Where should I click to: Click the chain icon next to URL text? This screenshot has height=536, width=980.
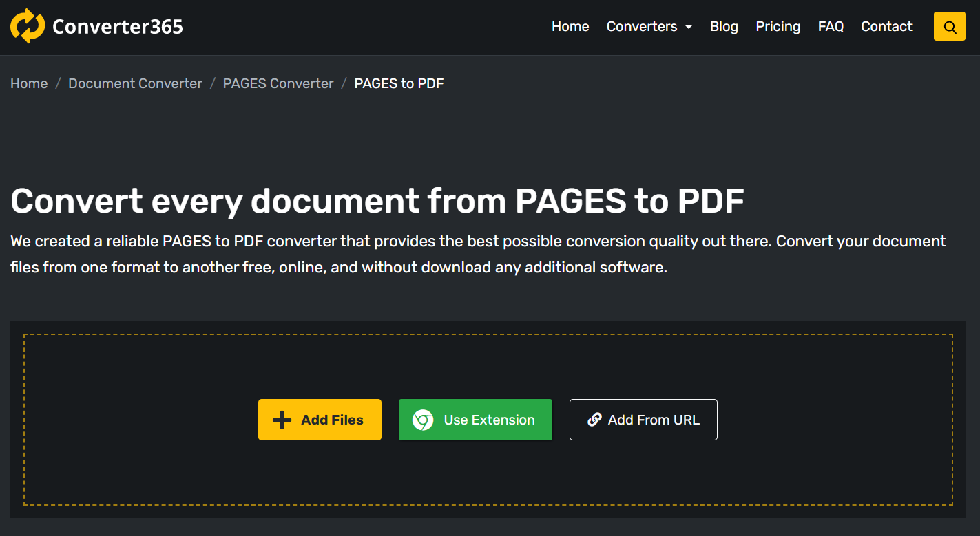[x=594, y=420]
